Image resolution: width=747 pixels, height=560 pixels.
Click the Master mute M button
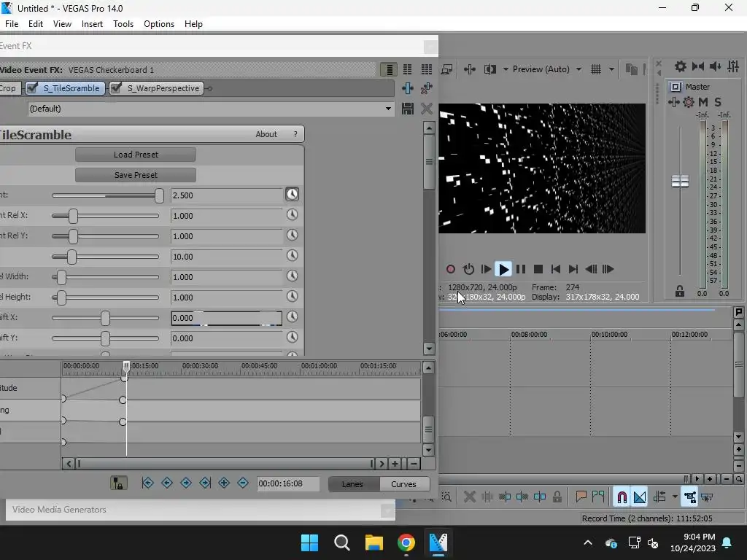[703, 102]
